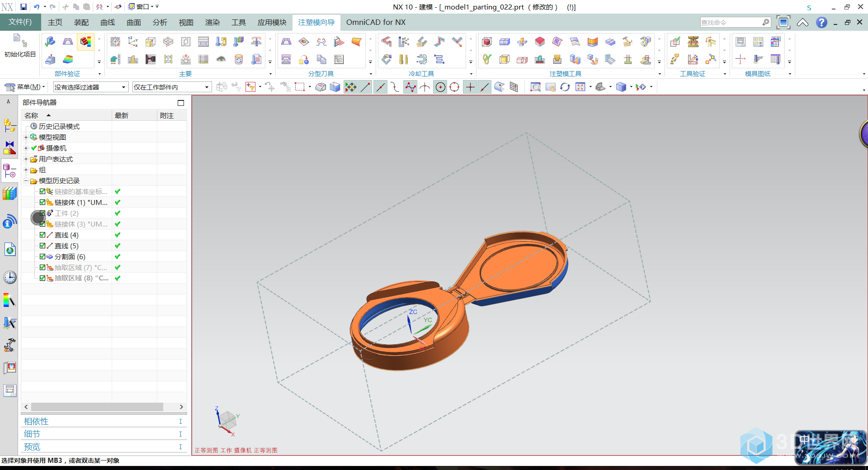Open the 没有选择过滤器 selection filter dropdown

(90, 87)
